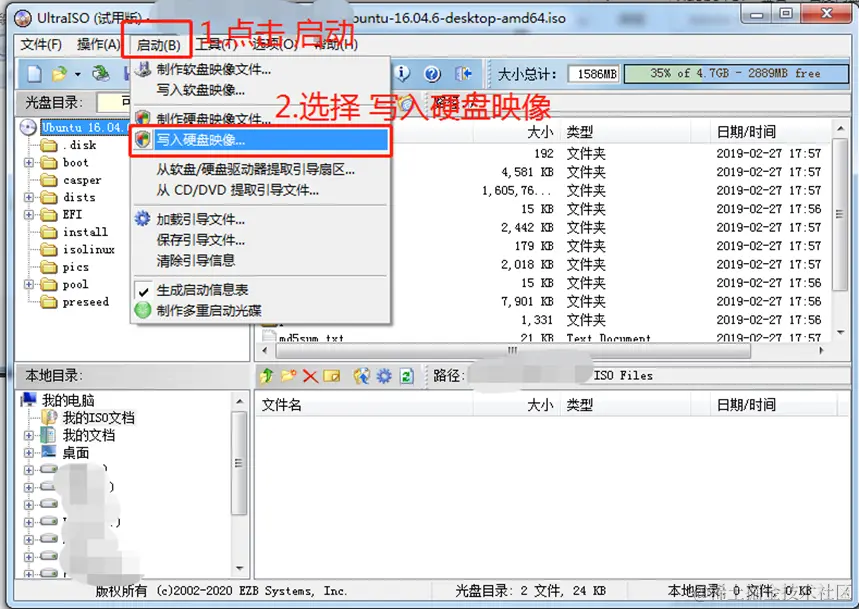Click the new folder icon in local toolbar
Image resolution: width=859 pixels, height=609 pixels.
[x=289, y=376]
